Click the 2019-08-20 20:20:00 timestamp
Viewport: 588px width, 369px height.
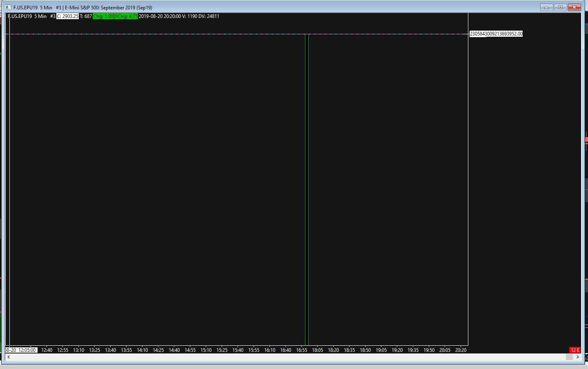pyautogui.click(x=160, y=16)
